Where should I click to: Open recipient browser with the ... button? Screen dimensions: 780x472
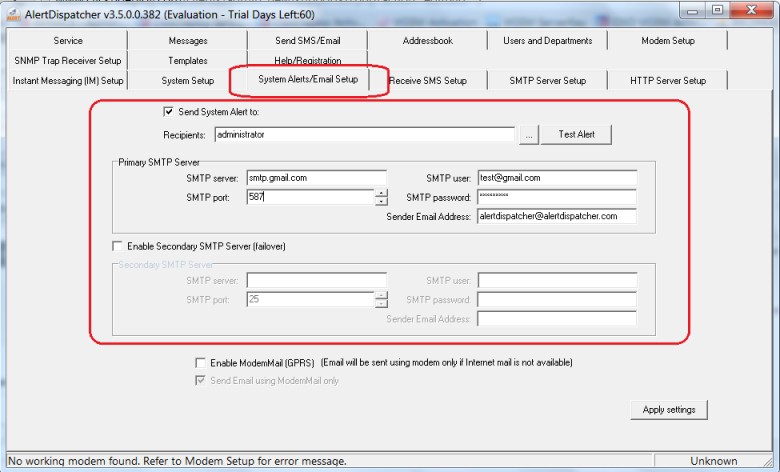click(x=528, y=135)
